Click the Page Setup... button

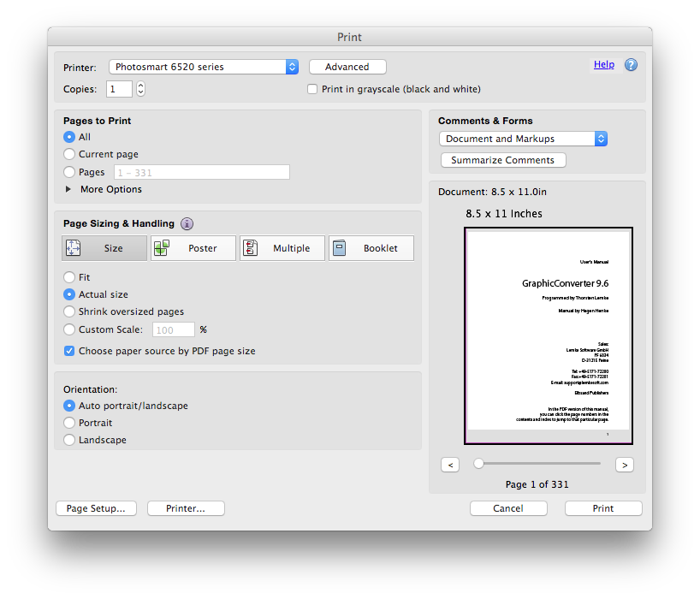point(96,508)
